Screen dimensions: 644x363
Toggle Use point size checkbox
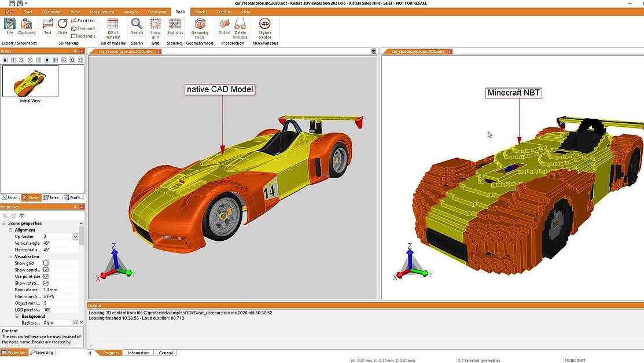(46, 276)
